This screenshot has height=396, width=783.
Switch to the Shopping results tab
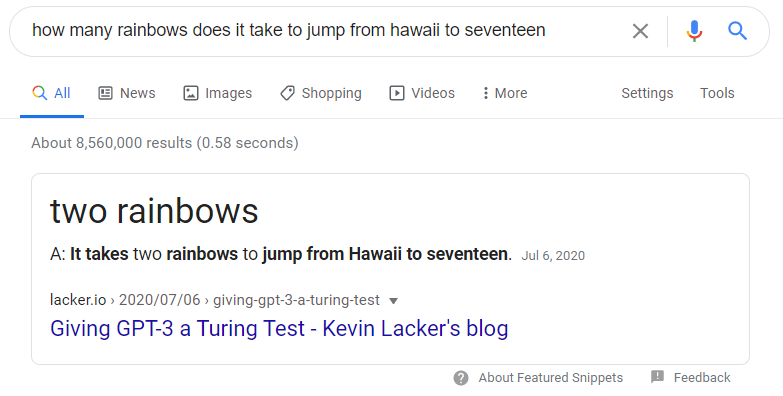coord(321,93)
